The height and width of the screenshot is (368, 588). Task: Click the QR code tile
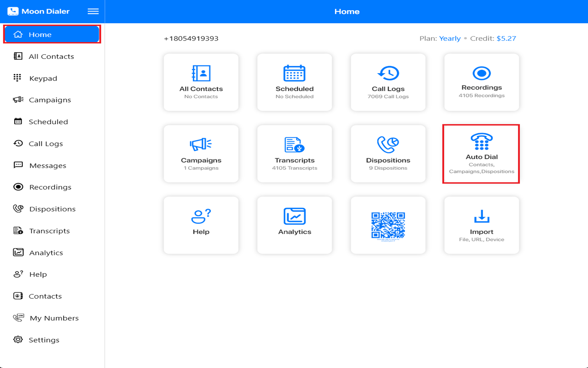pos(388,225)
